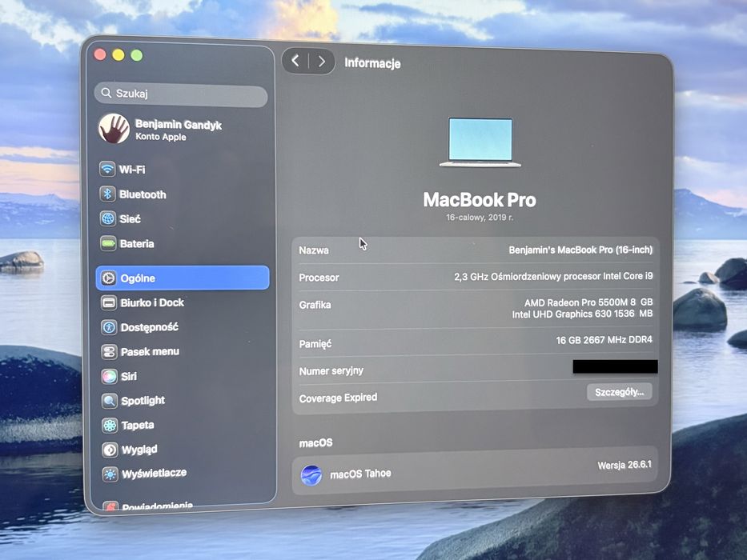Open the Wyświetlacze displays label
The width and height of the screenshot is (747, 560).
[155, 474]
